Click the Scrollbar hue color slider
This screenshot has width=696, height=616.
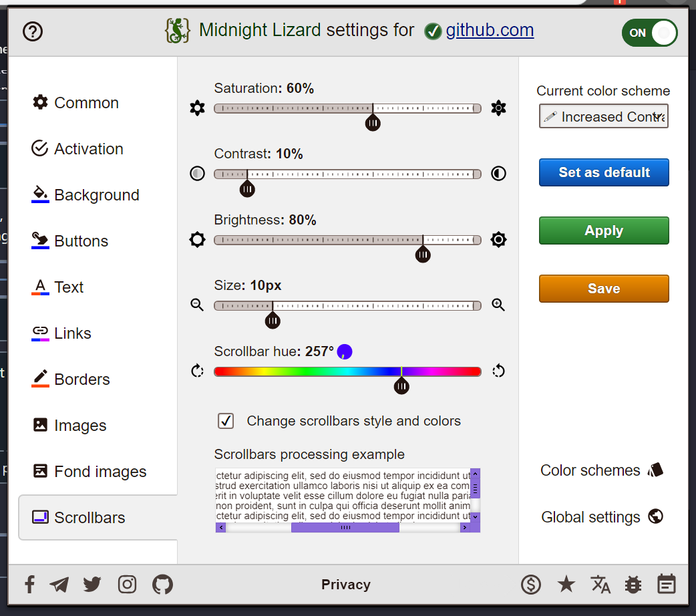pyautogui.click(x=347, y=371)
